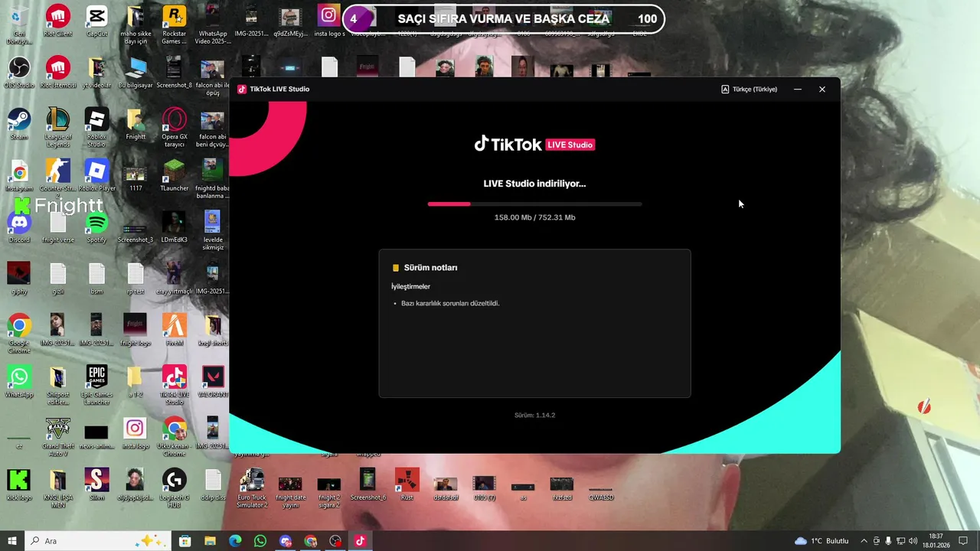The height and width of the screenshot is (551, 980).
Task: Open the Rust desktop shortcut
Action: tap(407, 484)
